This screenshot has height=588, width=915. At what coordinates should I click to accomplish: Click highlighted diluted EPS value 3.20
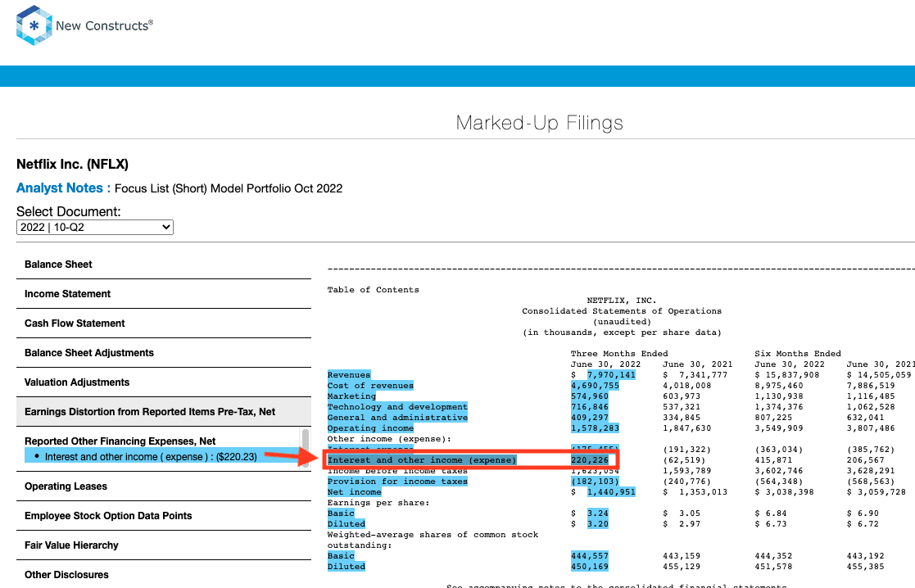597,524
